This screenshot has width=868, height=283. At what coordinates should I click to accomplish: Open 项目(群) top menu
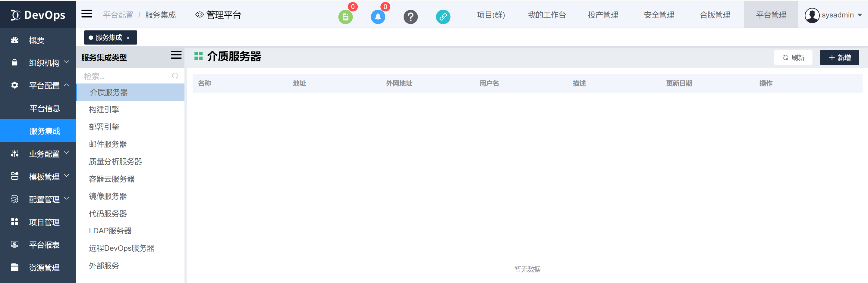[x=491, y=15]
